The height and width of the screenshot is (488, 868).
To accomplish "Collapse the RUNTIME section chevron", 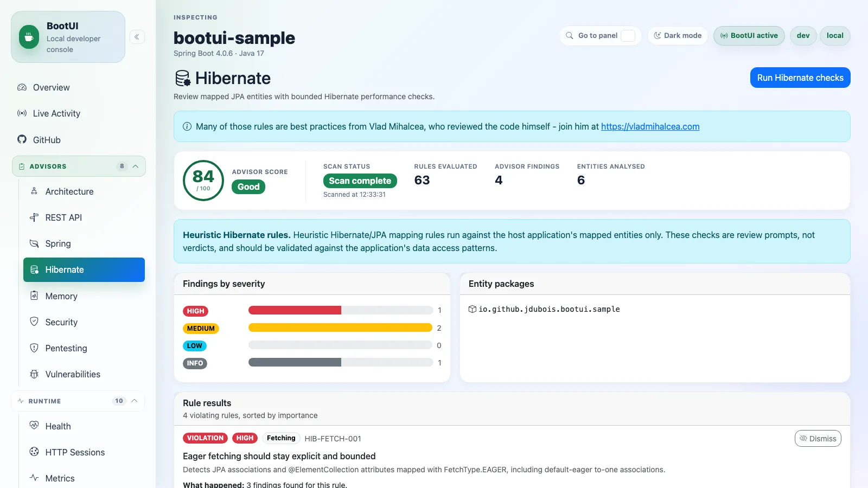I will (135, 401).
